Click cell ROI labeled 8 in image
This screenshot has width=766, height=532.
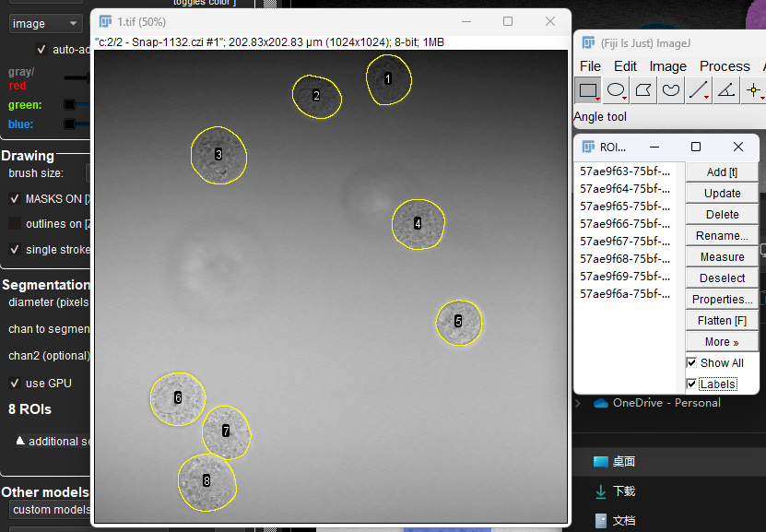pyautogui.click(x=207, y=482)
